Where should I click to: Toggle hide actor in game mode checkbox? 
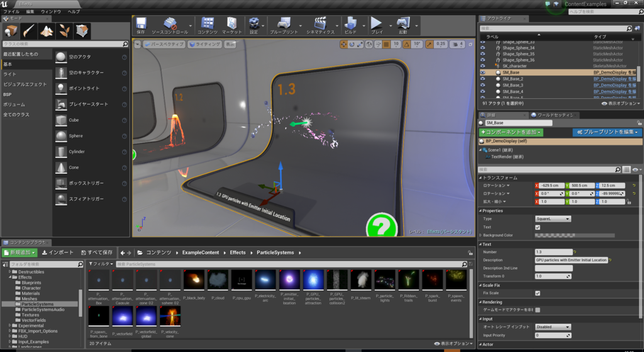[538, 310]
